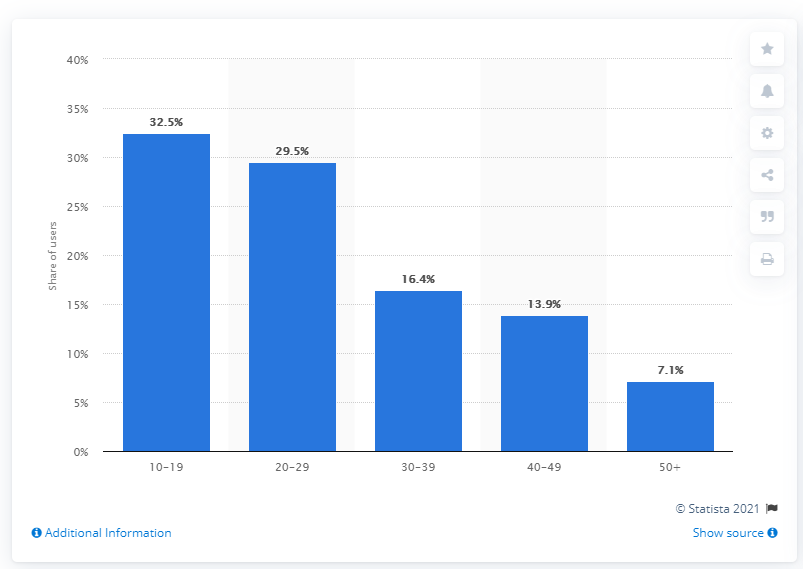Click the star favorite icon
Viewport: 803px width, 569px height.
tap(767, 48)
